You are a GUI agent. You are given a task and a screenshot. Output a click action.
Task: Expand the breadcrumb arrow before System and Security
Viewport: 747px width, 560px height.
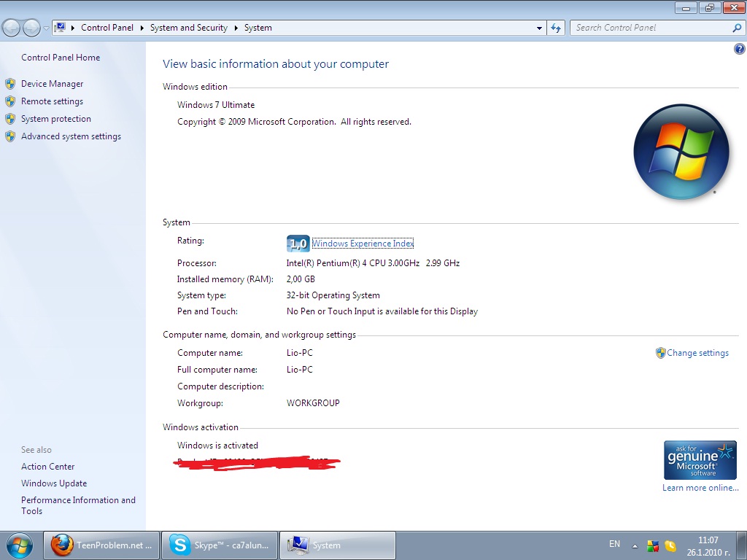[x=142, y=28]
